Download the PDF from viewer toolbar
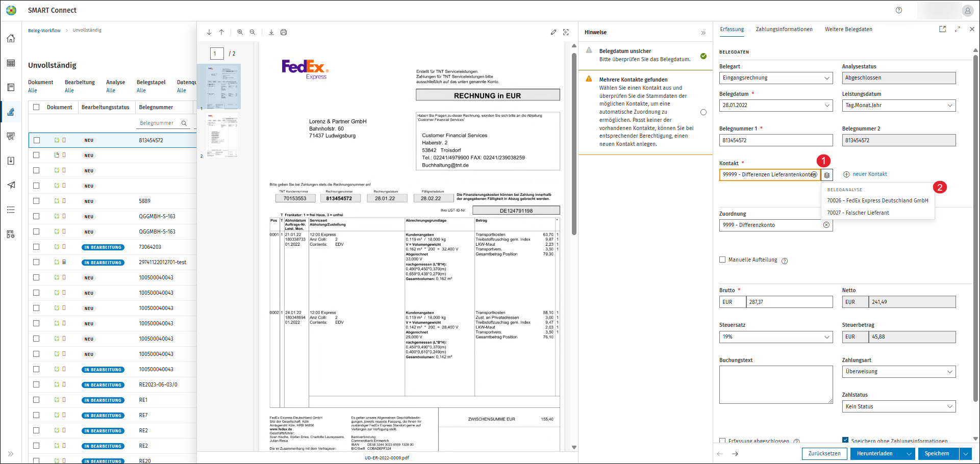This screenshot has height=464, width=980. (x=271, y=32)
